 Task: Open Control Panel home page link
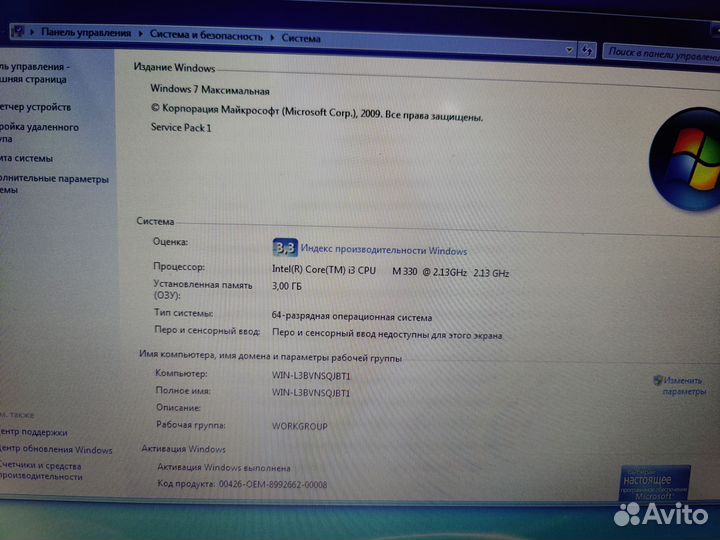pos(35,73)
